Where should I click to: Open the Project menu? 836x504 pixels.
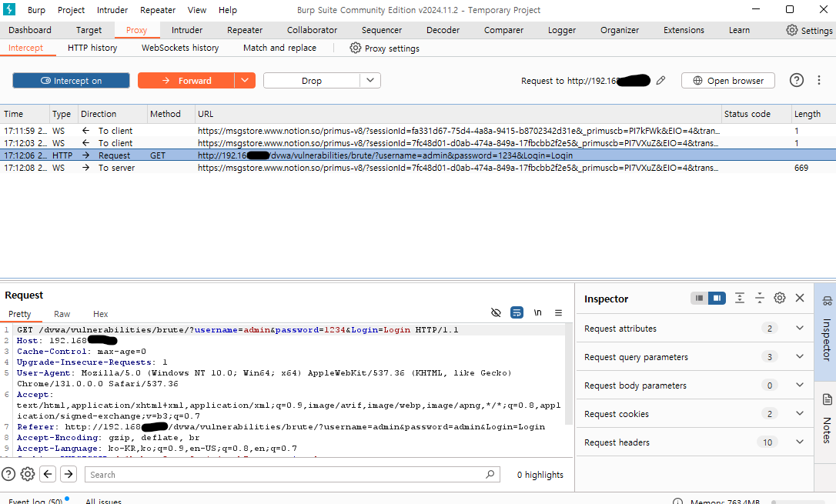tap(71, 10)
